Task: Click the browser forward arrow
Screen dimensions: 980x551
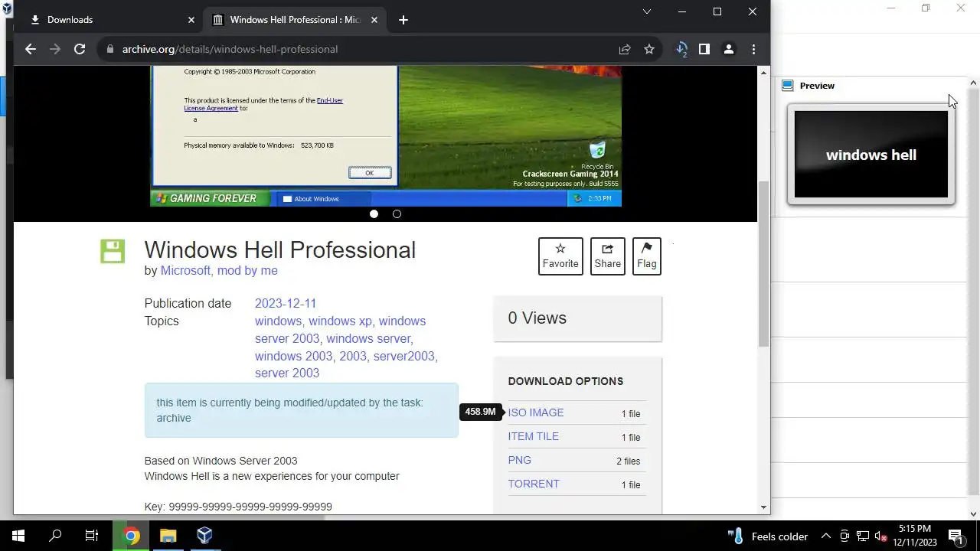Action: pos(55,49)
